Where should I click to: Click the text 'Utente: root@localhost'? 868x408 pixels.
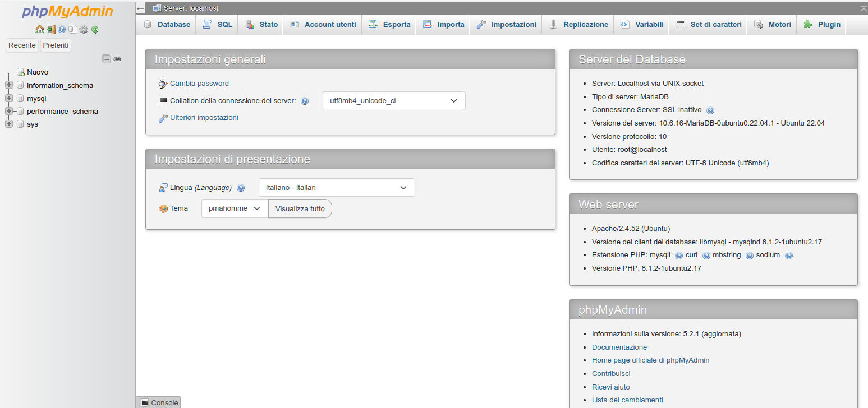pyautogui.click(x=630, y=150)
